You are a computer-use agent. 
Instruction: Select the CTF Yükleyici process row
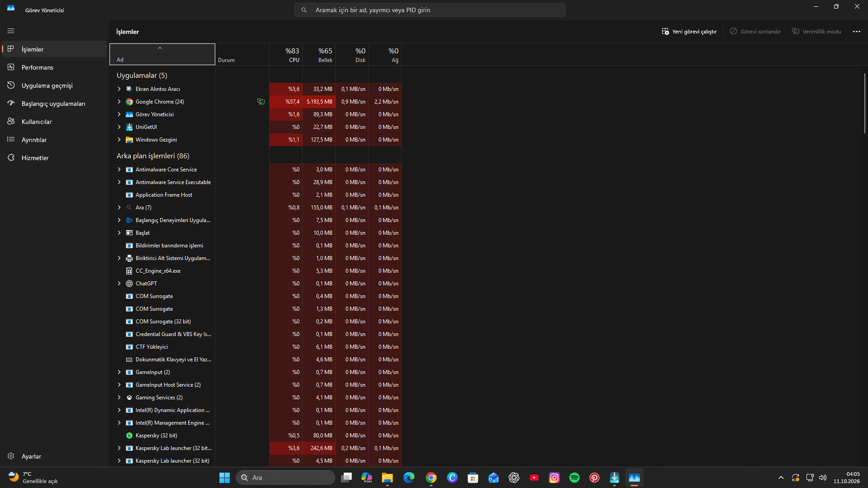pos(256,347)
